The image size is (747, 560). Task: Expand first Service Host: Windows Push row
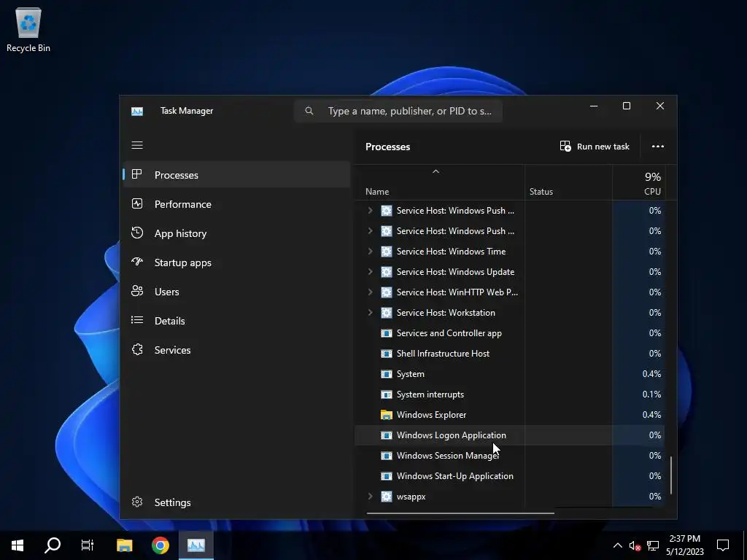coord(370,210)
